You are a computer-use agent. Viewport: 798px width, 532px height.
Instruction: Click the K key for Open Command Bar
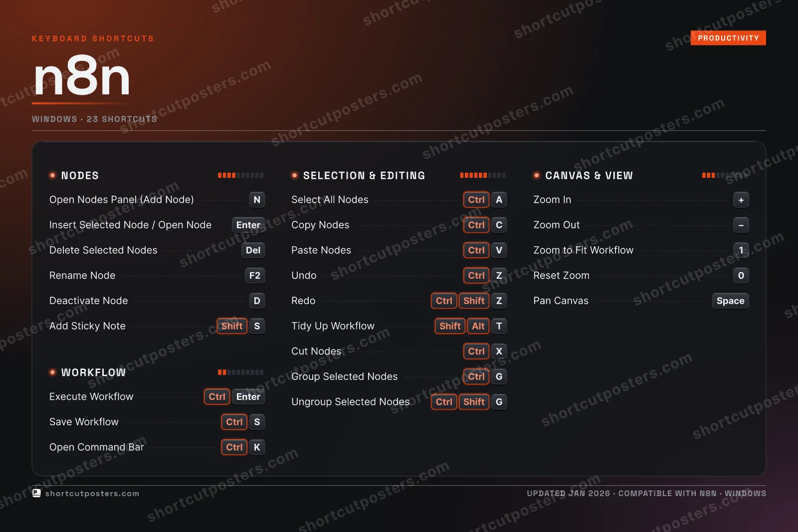pos(257,447)
